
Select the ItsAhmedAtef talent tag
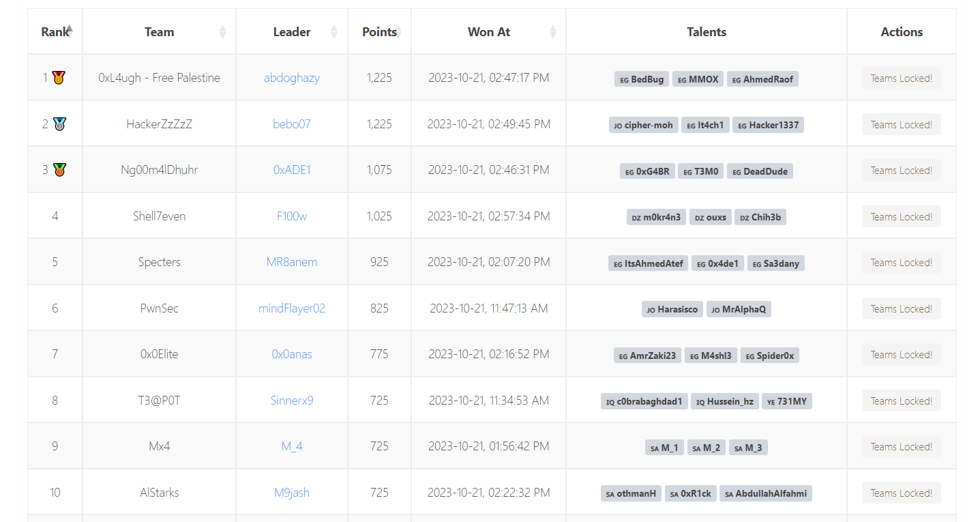(x=648, y=263)
